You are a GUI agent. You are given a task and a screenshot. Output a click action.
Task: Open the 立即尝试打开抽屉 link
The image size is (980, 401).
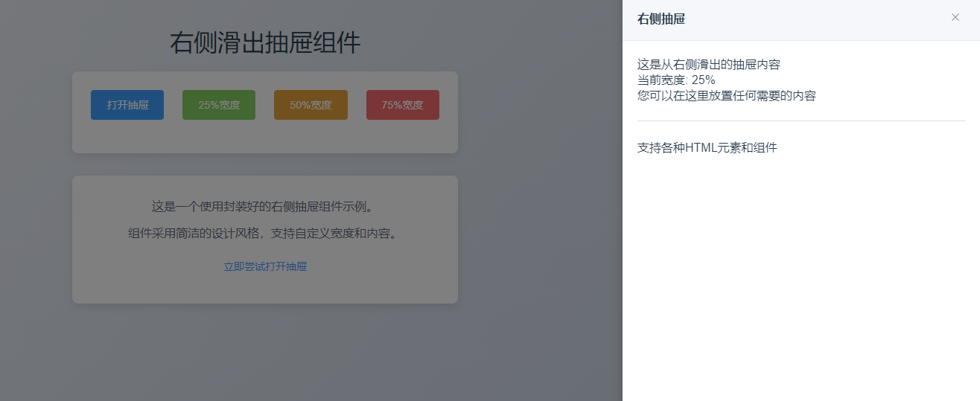(265, 266)
